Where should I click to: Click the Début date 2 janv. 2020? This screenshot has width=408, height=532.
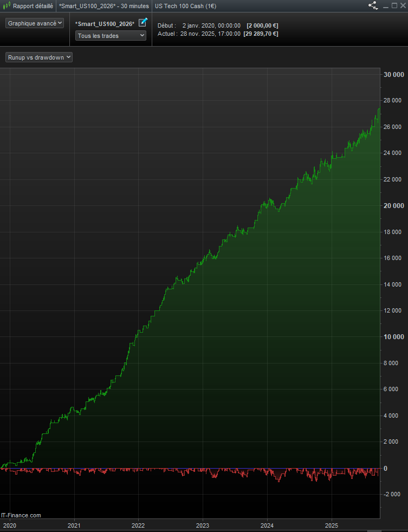(x=211, y=25)
